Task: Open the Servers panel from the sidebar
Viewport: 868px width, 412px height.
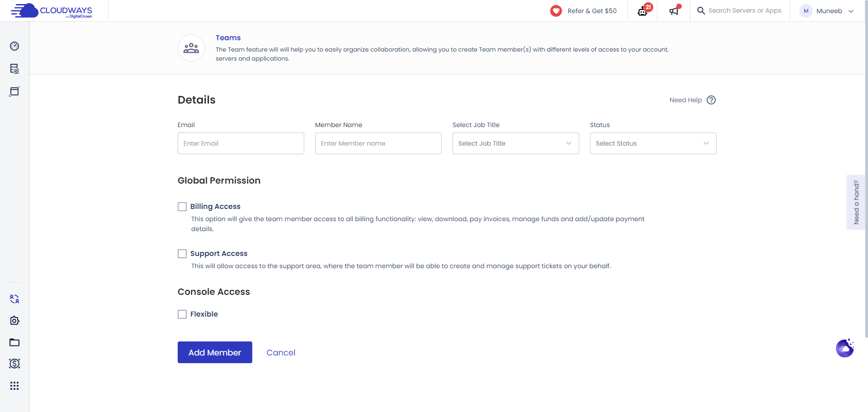Action: [x=14, y=69]
